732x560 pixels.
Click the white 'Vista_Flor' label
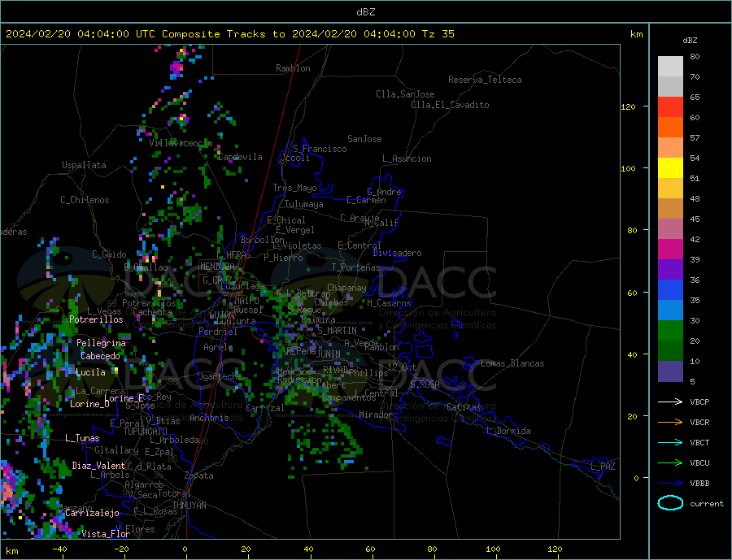(106, 534)
